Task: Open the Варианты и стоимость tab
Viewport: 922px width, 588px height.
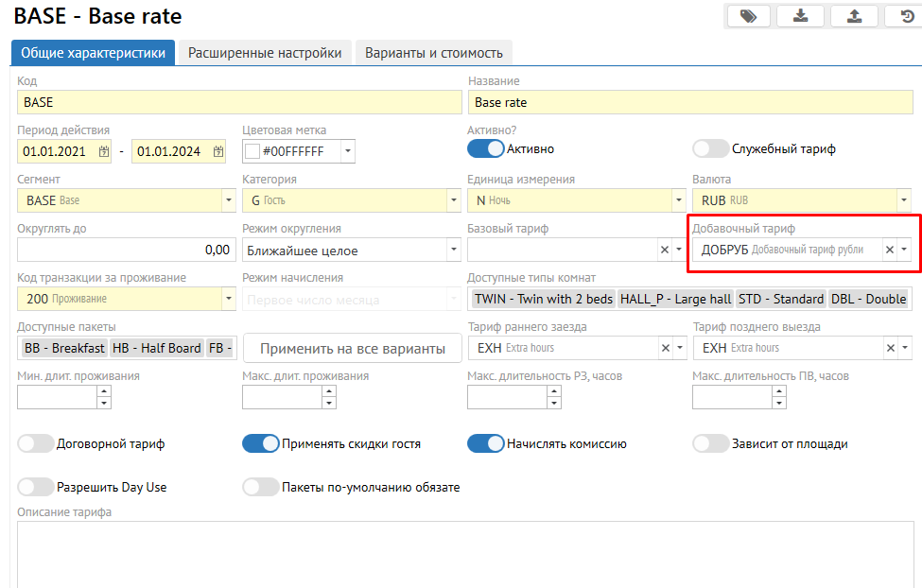Action: [434, 53]
